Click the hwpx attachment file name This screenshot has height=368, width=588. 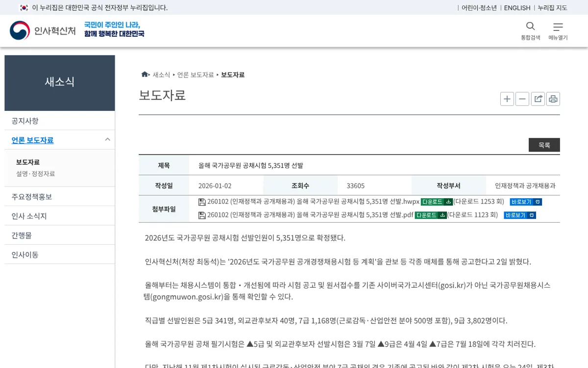click(x=313, y=202)
